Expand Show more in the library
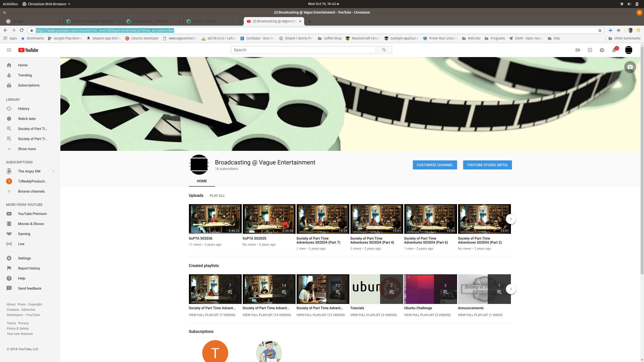 (30, 149)
